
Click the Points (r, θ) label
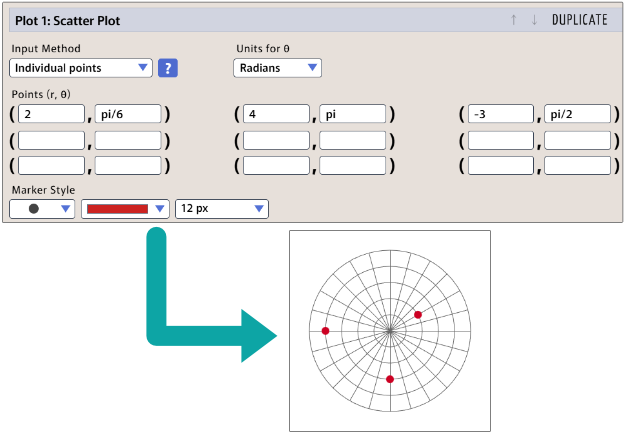point(41,94)
